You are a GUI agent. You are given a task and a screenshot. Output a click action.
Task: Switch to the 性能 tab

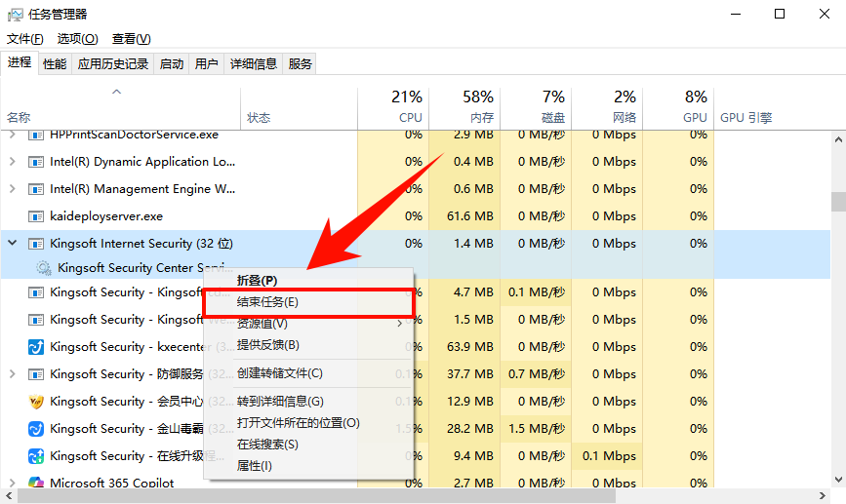click(55, 64)
